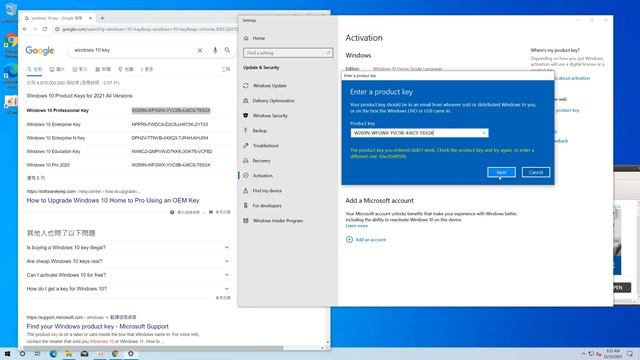Click the Google logo in Chrome
Screen dimensions: 640x360
coord(40,50)
